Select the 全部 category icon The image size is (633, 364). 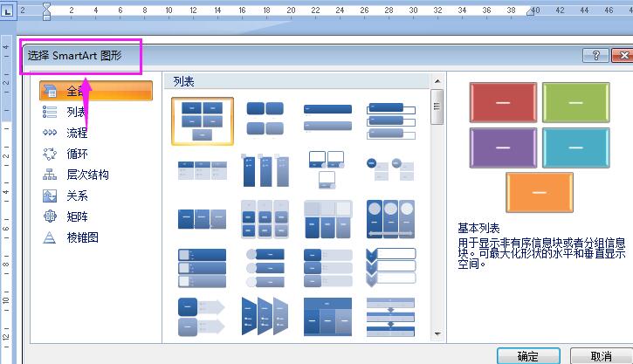click(x=50, y=91)
